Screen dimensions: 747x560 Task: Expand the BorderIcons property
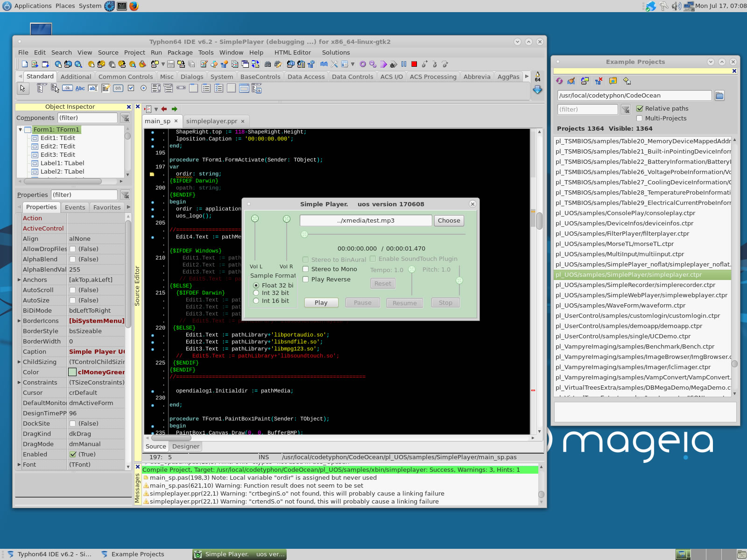click(19, 321)
